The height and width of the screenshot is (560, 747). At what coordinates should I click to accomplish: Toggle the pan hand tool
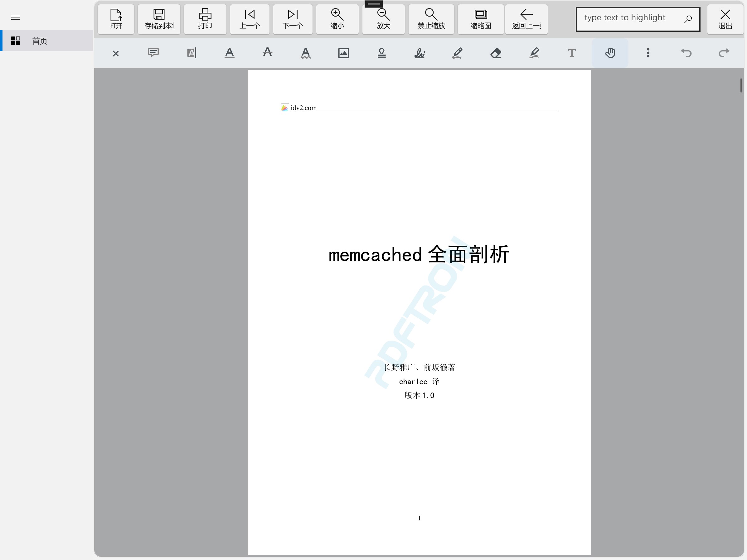point(610,53)
